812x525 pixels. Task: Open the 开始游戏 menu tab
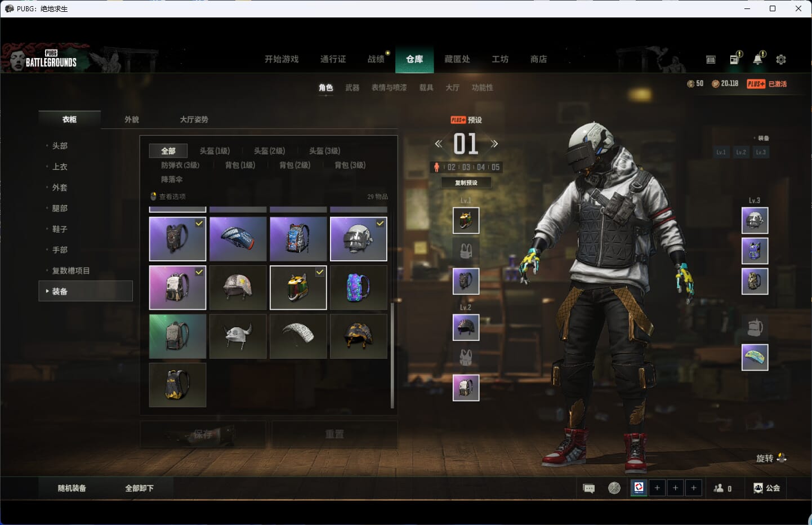pyautogui.click(x=282, y=59)
